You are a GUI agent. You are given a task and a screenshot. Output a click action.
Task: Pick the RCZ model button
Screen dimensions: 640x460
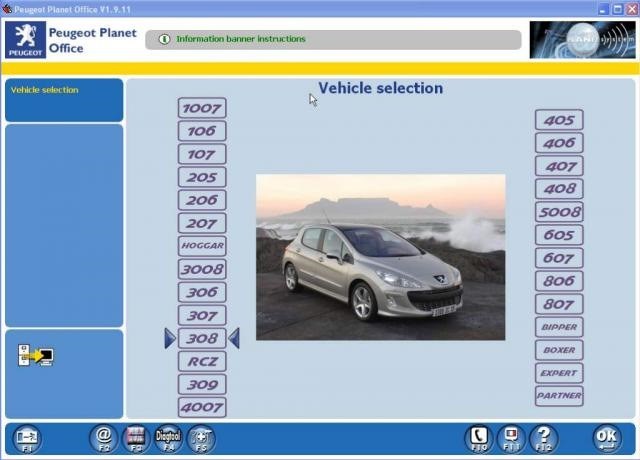202,361
